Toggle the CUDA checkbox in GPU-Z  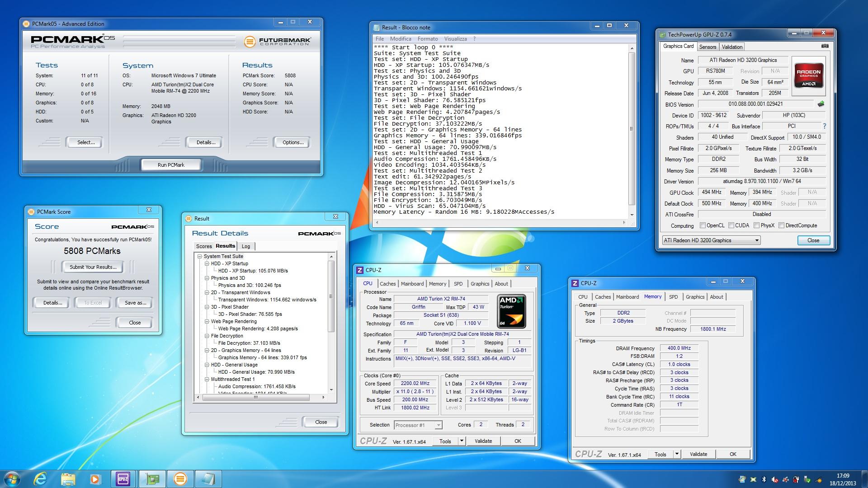tap(731, 225)
